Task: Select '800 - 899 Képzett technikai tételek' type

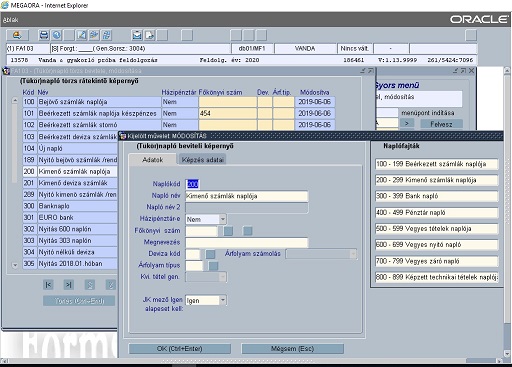Action: [437, 277]
